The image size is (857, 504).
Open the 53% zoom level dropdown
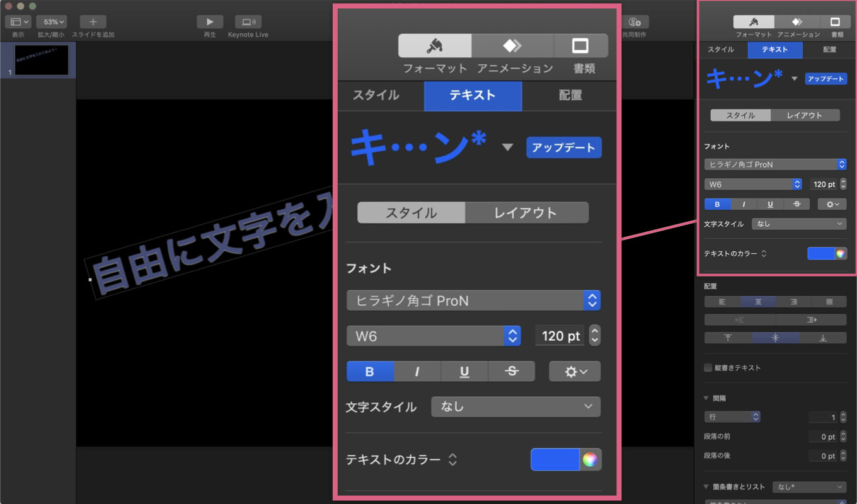pyautogui.click(x=51, y=22)
